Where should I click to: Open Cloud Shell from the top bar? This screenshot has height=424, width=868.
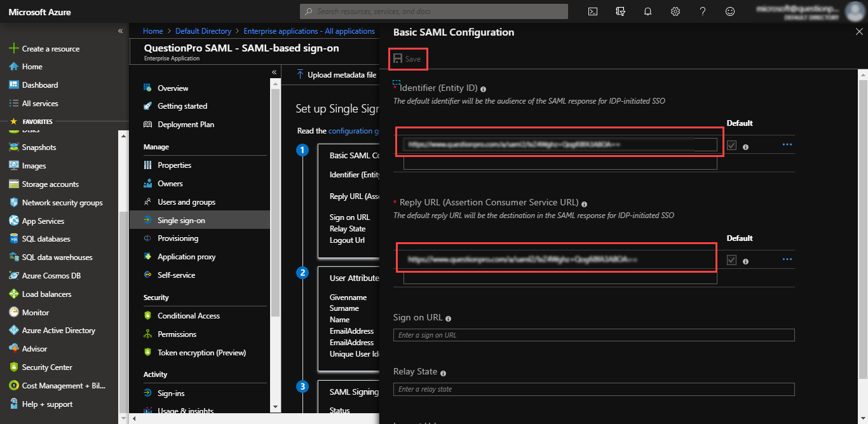tap(592, 11)
